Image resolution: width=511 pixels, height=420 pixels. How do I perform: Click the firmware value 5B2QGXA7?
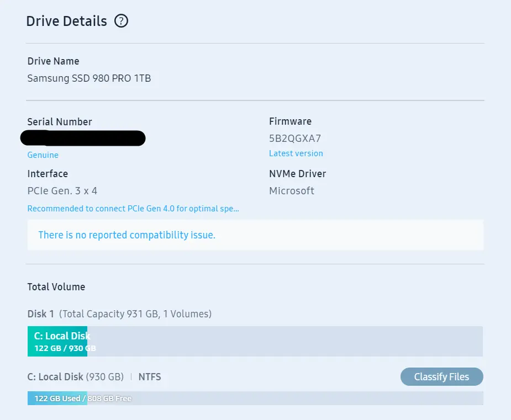pyautogui.click(x=295, y=139)
